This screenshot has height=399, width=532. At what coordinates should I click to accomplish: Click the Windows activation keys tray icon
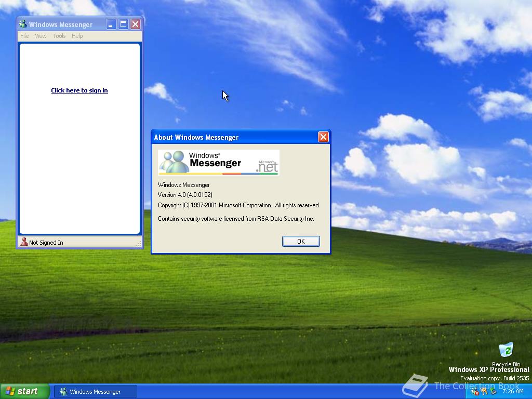(484, 392)
